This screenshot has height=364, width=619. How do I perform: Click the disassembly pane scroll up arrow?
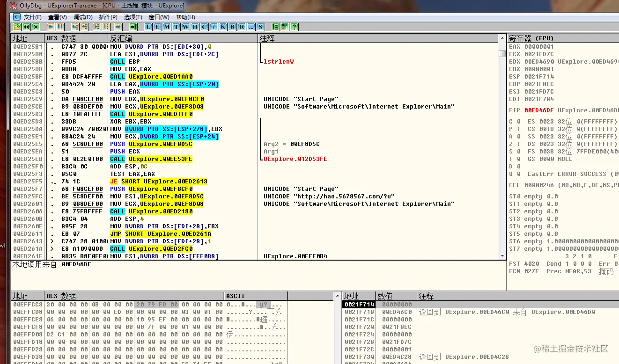tap(502, 46)
